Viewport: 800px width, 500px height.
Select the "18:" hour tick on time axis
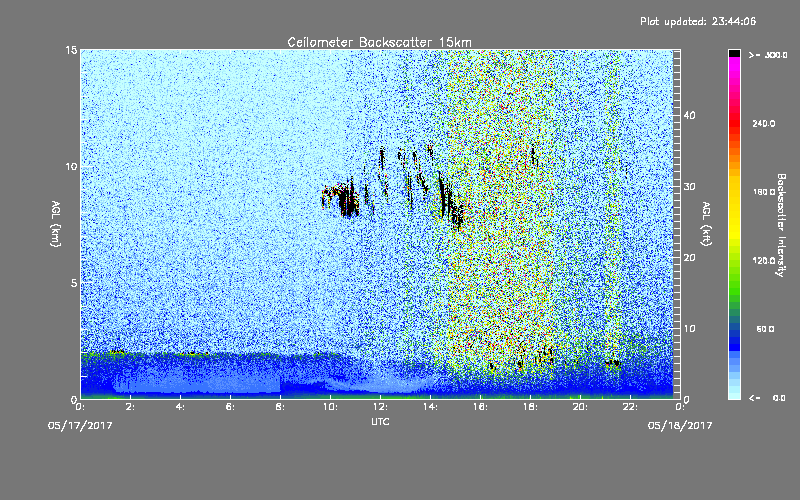click(x=530, y=407)
